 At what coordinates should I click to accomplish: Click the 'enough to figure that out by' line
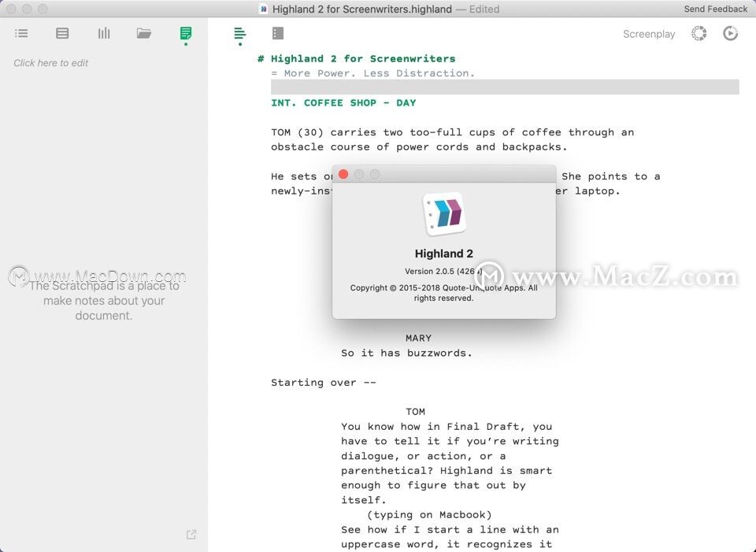(x=433, y=485)
